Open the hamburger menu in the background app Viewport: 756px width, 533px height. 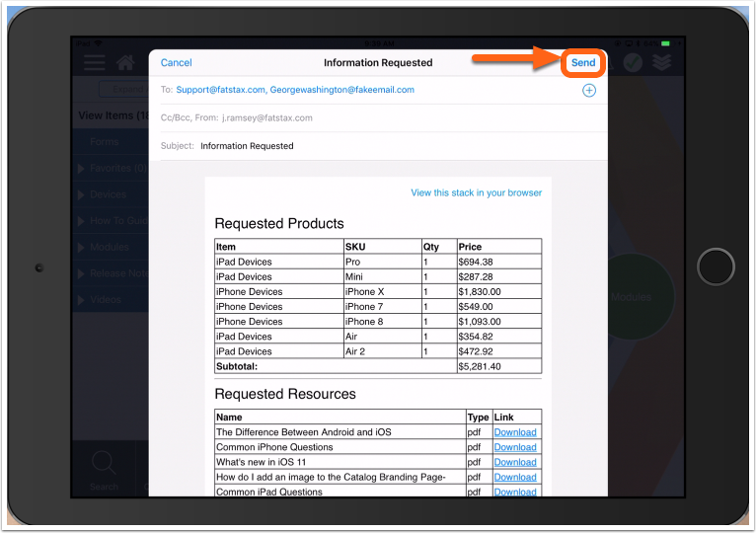tap(94, 62)
